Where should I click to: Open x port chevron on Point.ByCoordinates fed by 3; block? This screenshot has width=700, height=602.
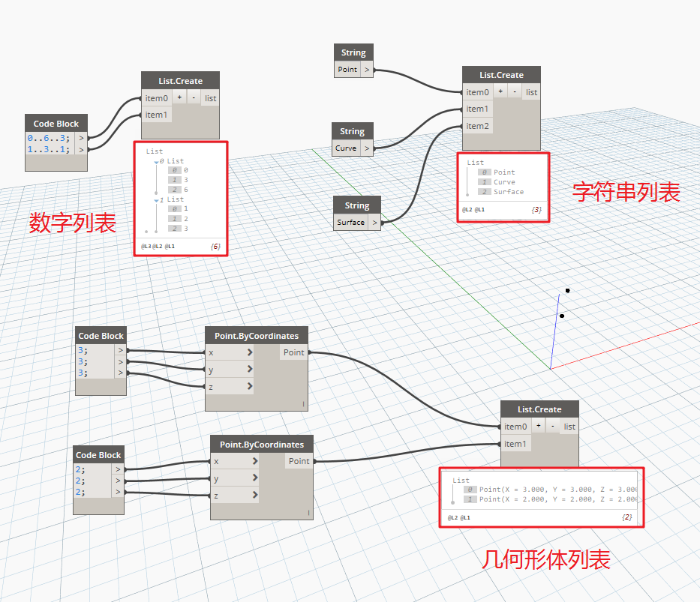[x=250, y=352]
